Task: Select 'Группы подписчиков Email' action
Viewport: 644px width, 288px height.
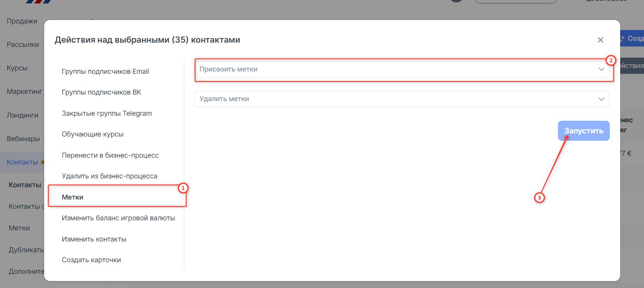Action: (x=105, y=72)
